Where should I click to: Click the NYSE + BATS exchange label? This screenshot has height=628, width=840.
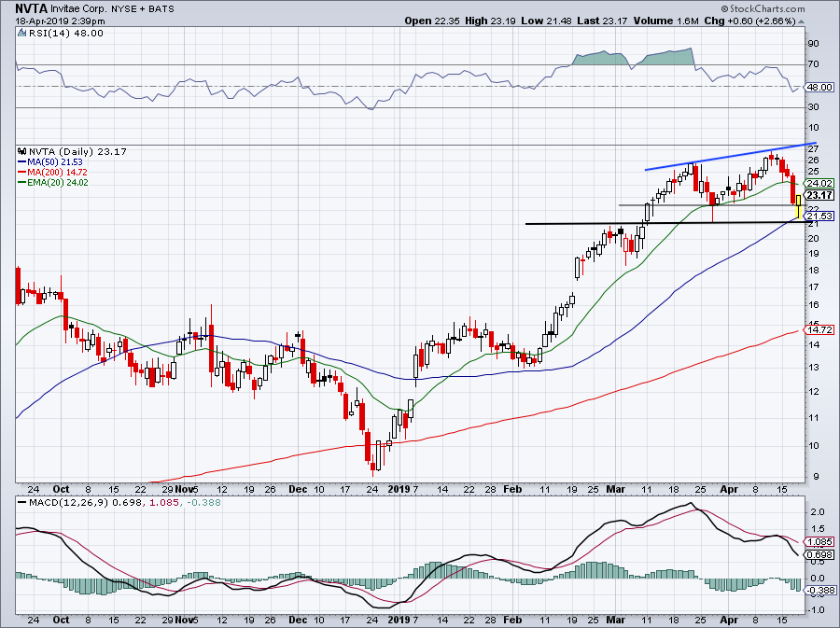tap(143, 9)
